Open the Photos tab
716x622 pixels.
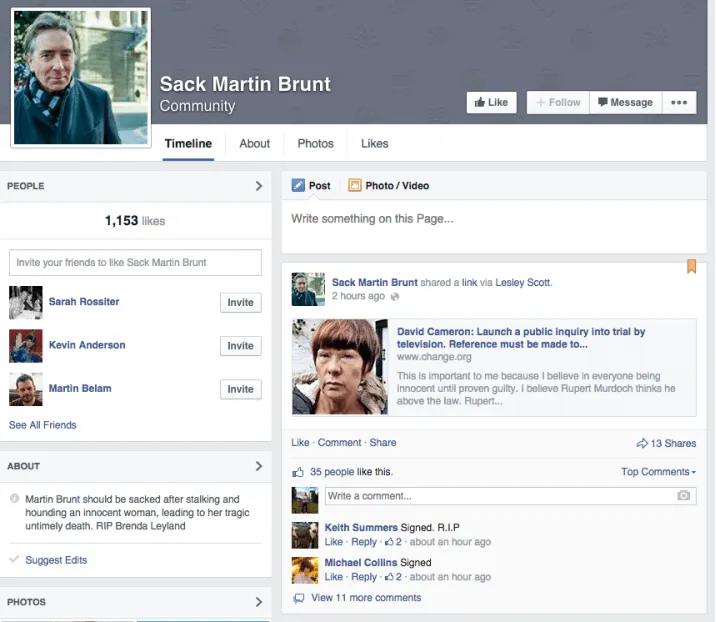(x=316, y=143)
